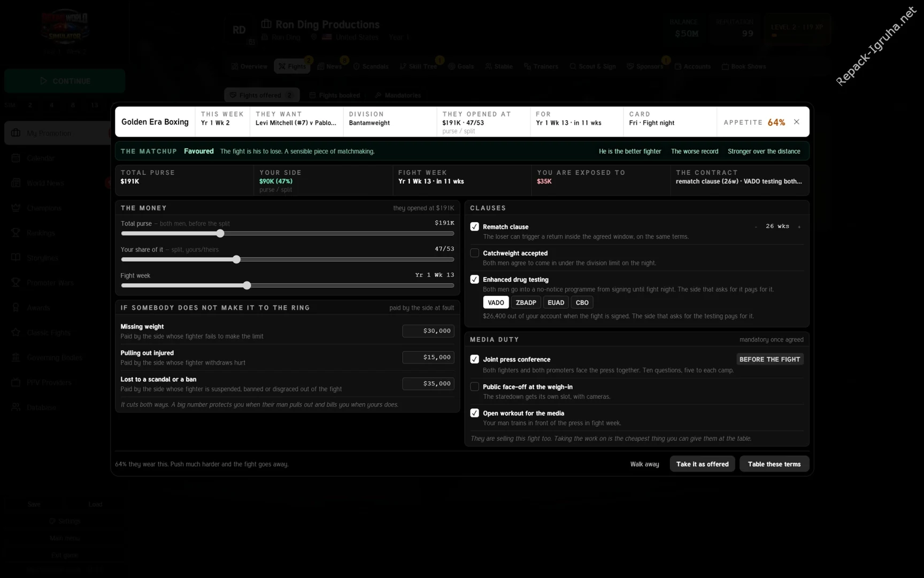The image size is (924, 578).
Task: Open the BEFORE THE FIGHT timing selector
Action: (x=769, y=359)
